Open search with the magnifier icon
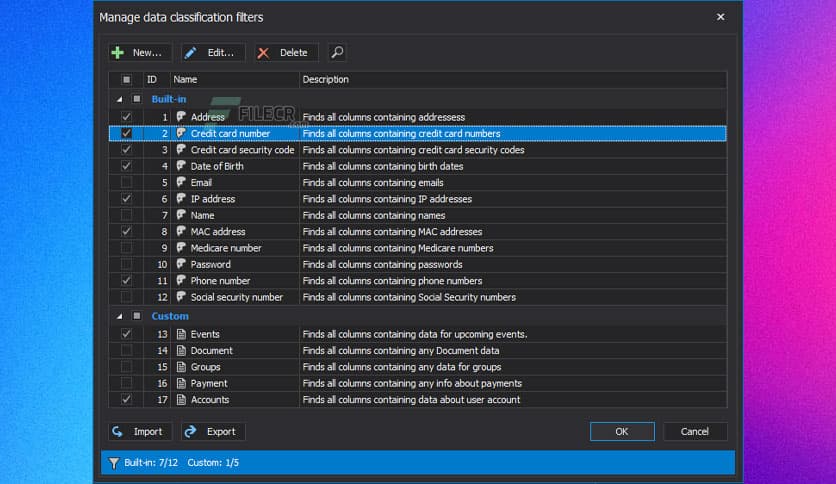This screenshot has height=484, width=836. [337, 52]
